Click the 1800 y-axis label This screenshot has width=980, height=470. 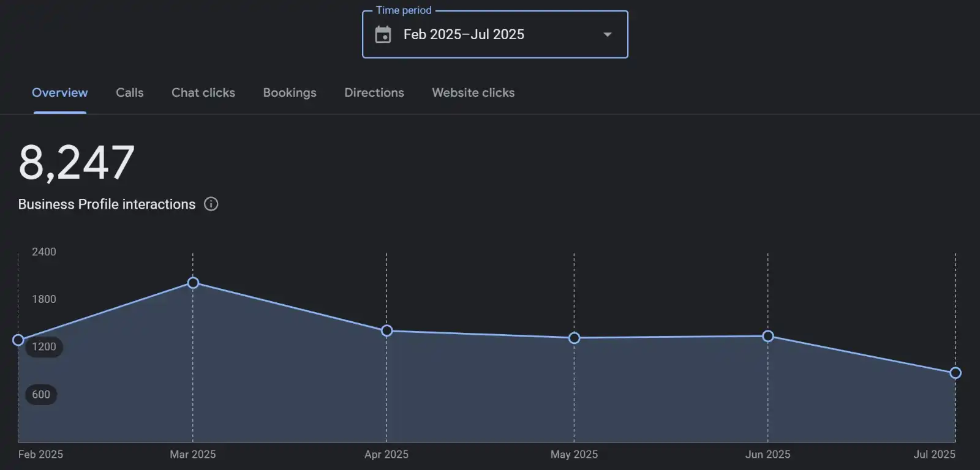(x=44, y=299)
